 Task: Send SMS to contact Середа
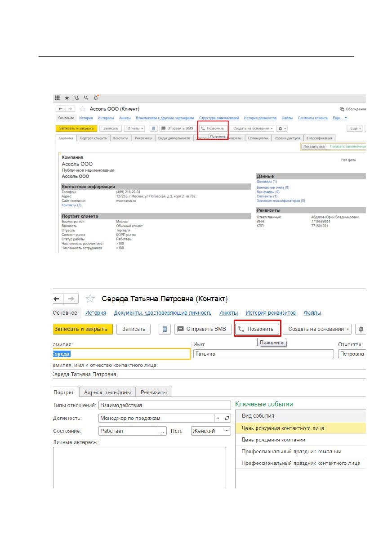click(203, 329)
